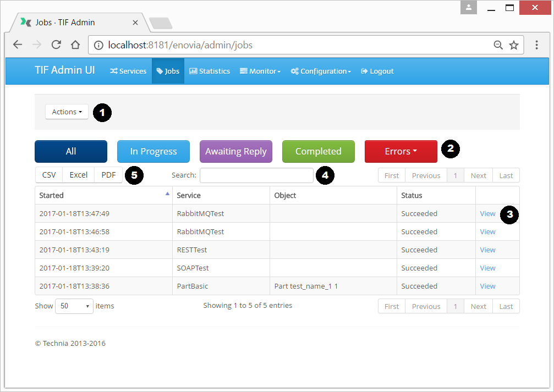Go to the Statistics page
This screenshot has width=554, height=392.
point(210,71)
